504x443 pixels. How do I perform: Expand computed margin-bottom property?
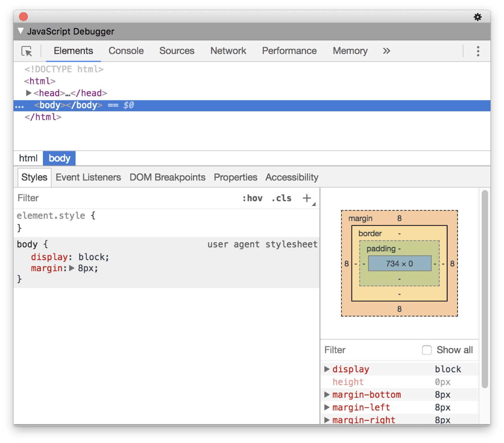click(327, 395)
